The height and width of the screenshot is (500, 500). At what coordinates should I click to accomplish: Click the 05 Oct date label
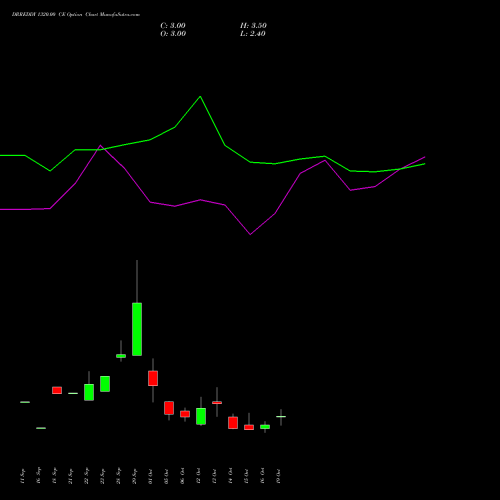pyautogui.click(x=167, y=476)
